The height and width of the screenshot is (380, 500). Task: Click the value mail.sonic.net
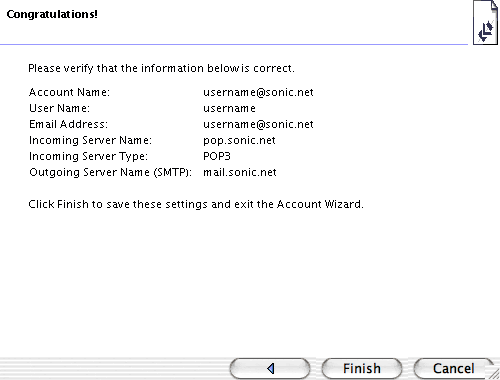pyautogui.click(x=240, y=172)
